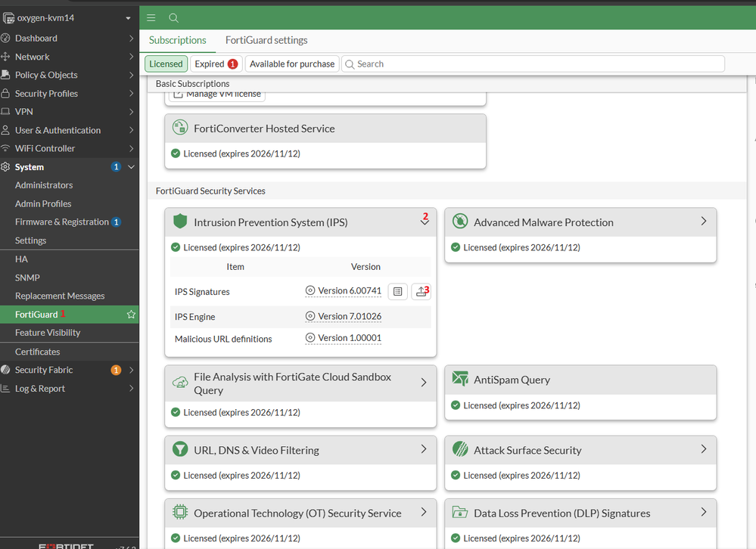Expand the URL, DNS & Video Filtering card
This screenshot has height=549, width=756.
tap(424, 449)
